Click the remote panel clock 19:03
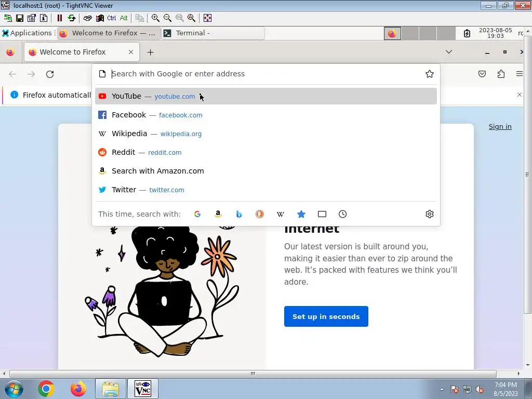Viewport: 532px width, 399px height. coord(495,33)
